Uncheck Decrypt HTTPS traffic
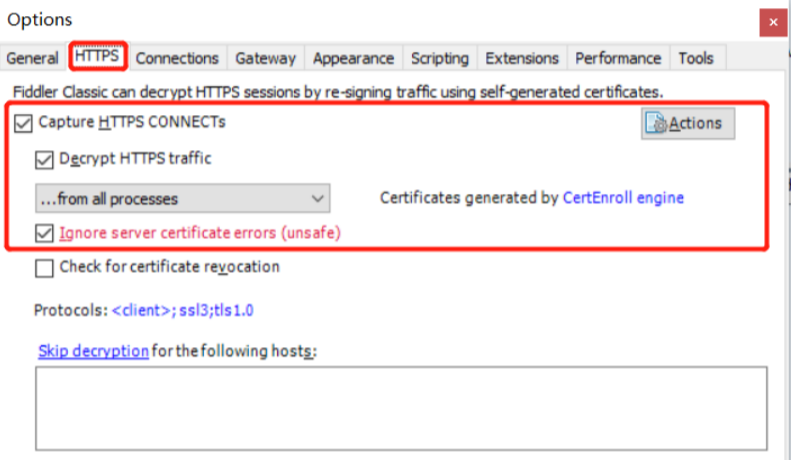791x460 pixels. pyautogui.click(x=44, y=160)
